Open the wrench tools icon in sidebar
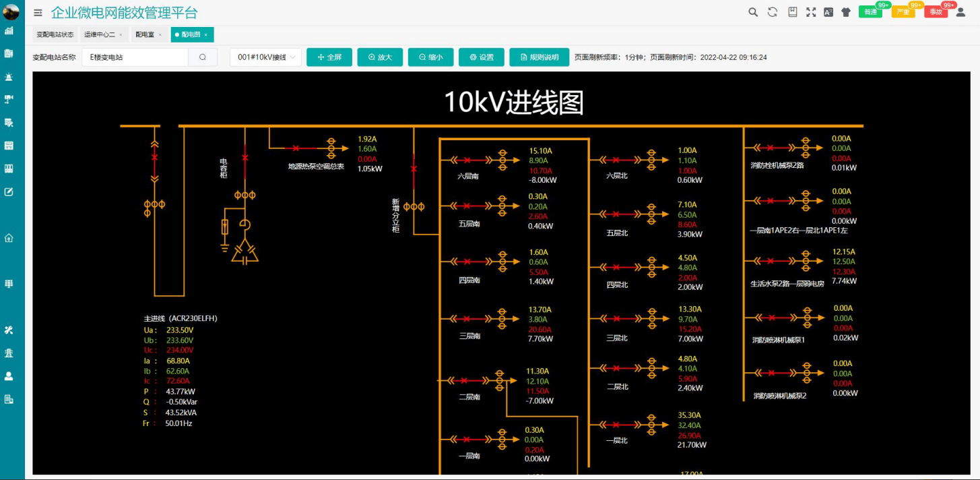 pyautogui.click(x=9, y=330)
